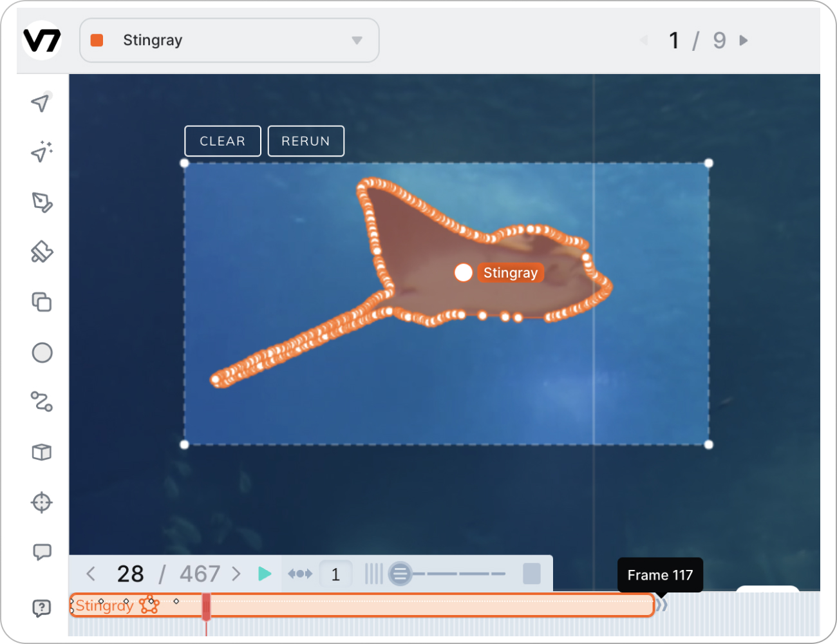The height and width of the screenshot is (644, 837).
Task: Open the Stingray class dropdown
Action: pyautogui.click(x=357, y=40)
